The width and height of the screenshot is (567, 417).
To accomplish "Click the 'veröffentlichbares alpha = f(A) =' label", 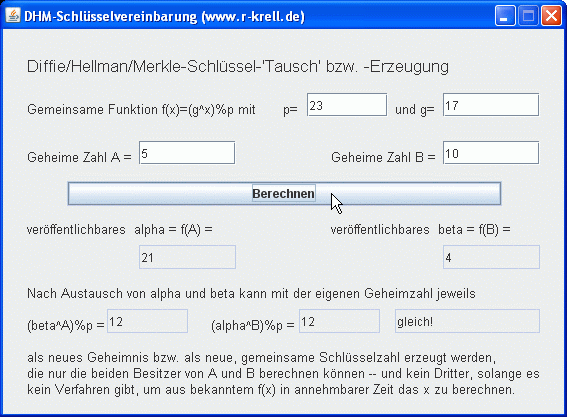I will tap(120, 230).
